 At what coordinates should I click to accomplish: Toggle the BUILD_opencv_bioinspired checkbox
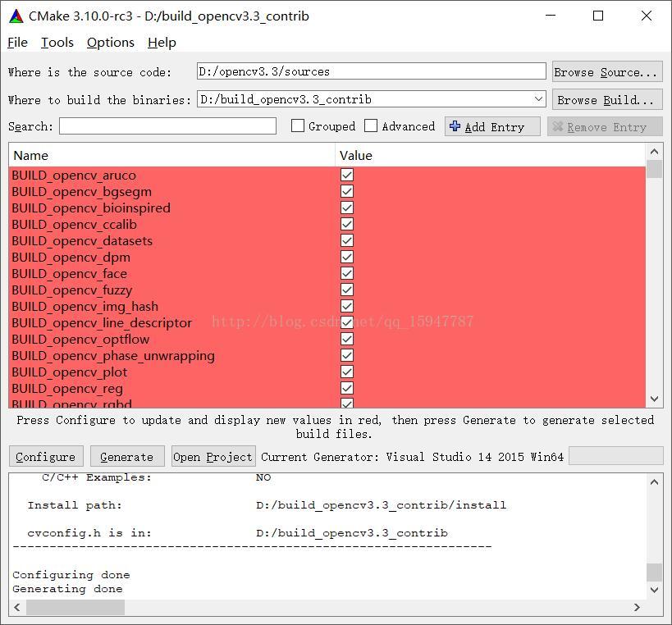point(347,208)
